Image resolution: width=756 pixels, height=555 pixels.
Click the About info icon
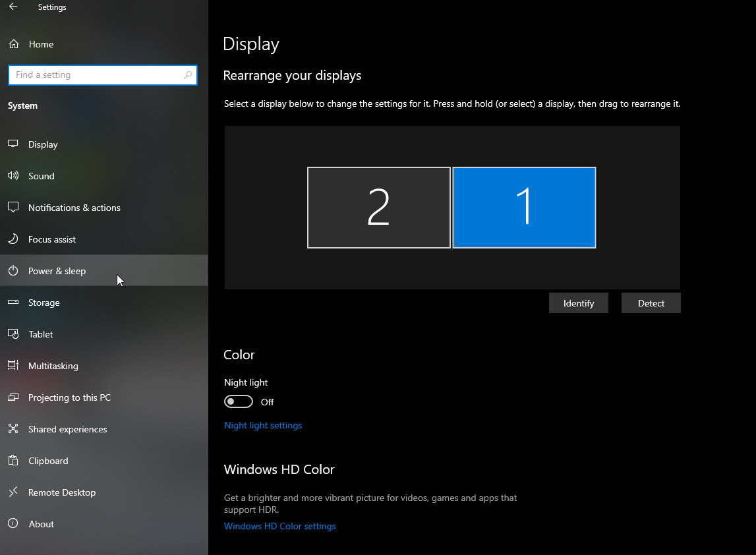(x=13, y=523)
